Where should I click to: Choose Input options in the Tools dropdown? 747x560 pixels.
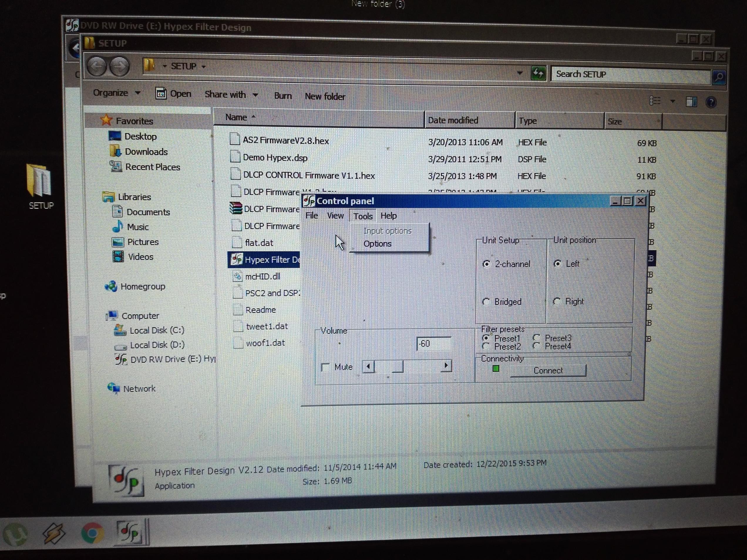click(x=387, y=231)
